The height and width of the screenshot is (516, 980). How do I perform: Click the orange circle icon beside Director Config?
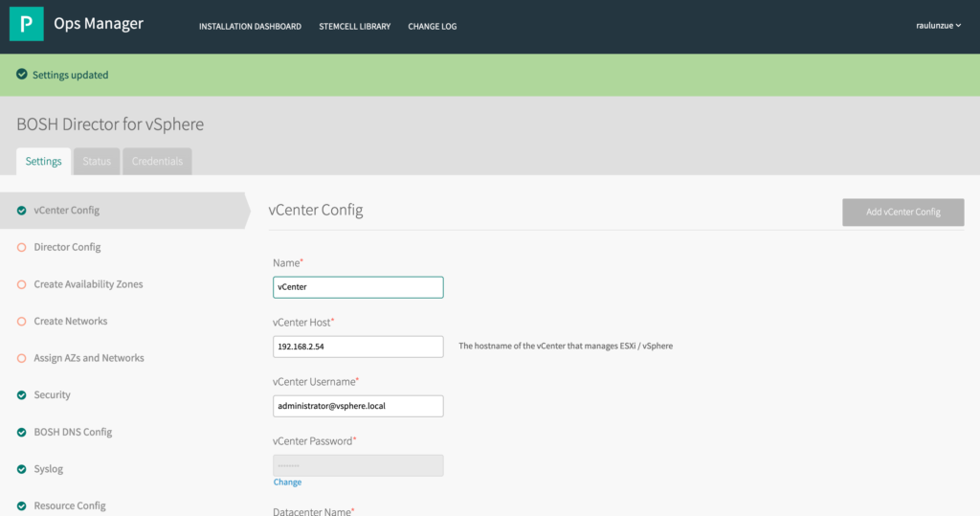tap(22, 248)
